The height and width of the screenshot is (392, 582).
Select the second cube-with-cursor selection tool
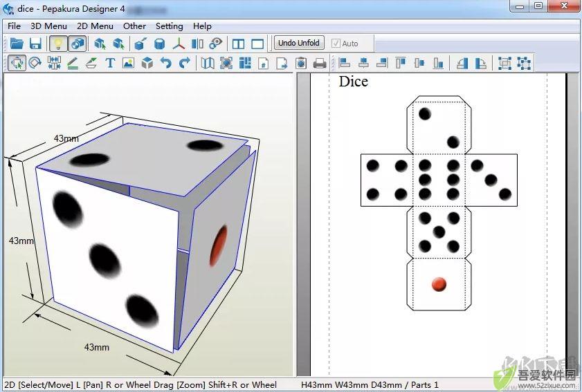(119, 44)
